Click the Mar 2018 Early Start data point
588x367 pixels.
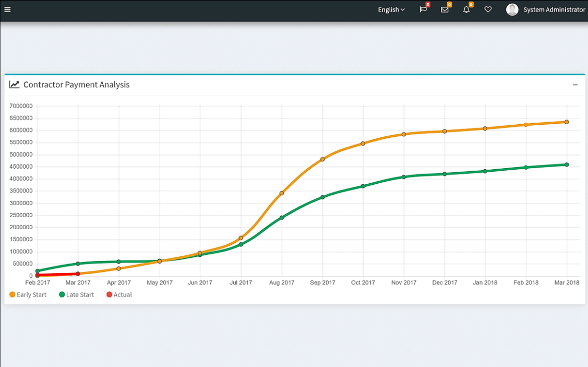(567, 121)
